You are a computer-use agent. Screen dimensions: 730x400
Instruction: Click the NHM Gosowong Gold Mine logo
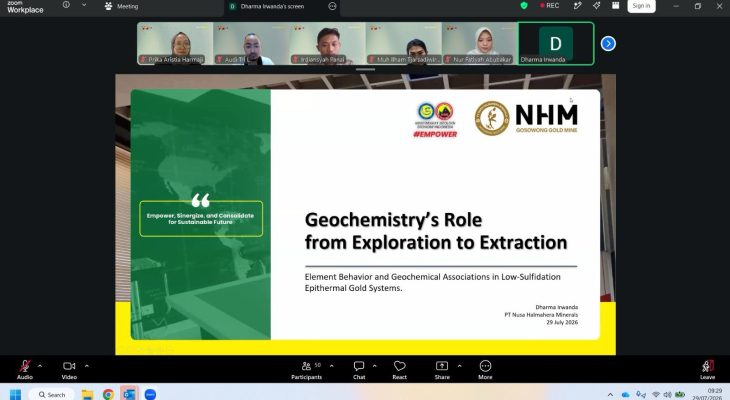coord(526,118)
